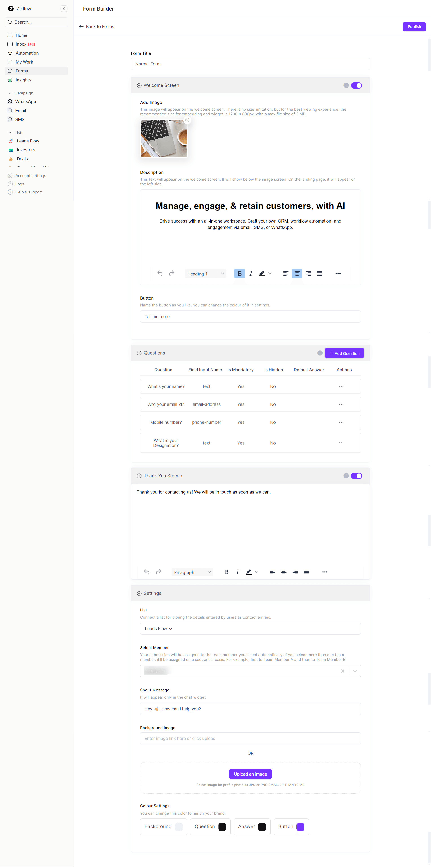Image resolution: width=431 pixels, height=868 pixels.
Task: Click justify align icon in Thank You editor
Action: pyautogui.click(x=306, y=572)
